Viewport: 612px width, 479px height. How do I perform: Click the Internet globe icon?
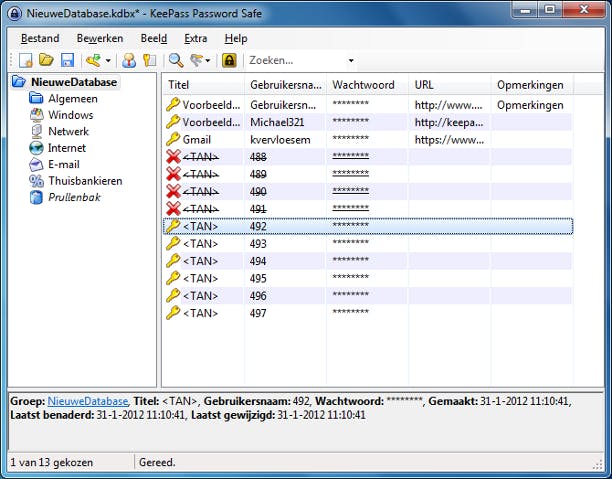pyautogui.click(x=36, y=148)
